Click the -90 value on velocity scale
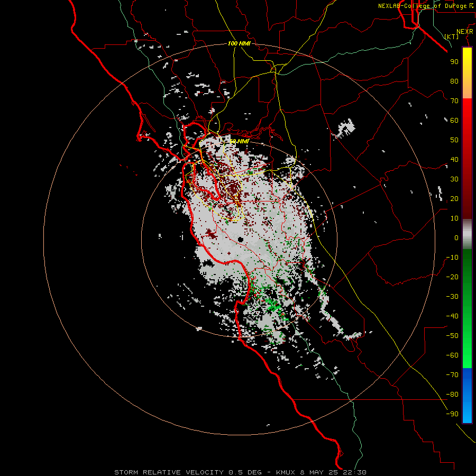The height and width of the screenshot is (476, 476). point(452,414)
